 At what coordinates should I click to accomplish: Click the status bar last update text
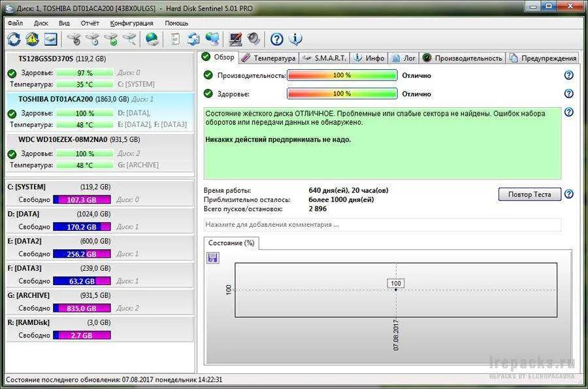click(x=114, y=380)
